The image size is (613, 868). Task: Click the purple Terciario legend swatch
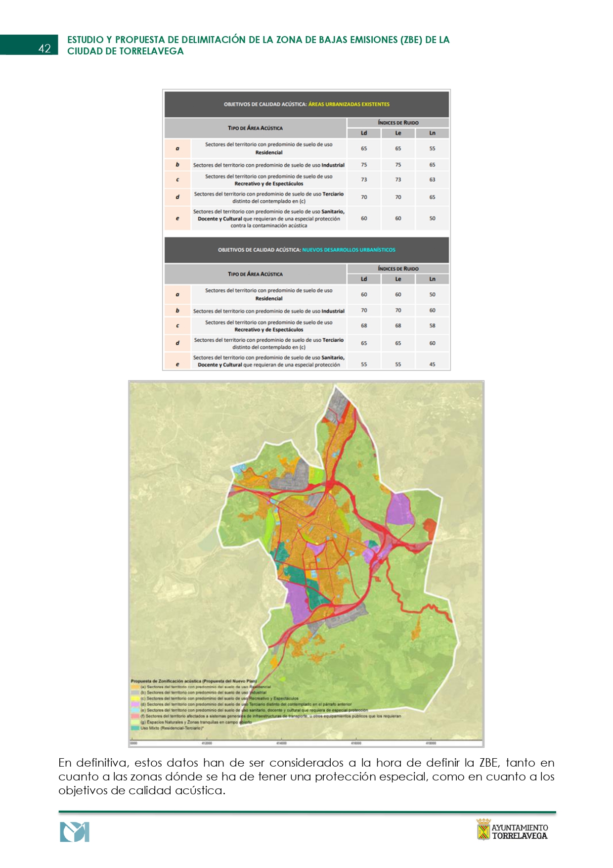click(135, 704)
